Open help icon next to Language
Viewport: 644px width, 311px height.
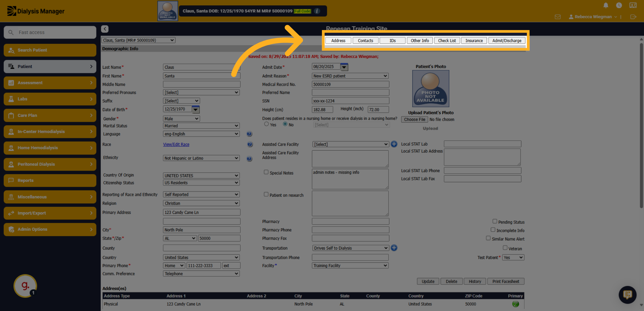tap(249, 134)
